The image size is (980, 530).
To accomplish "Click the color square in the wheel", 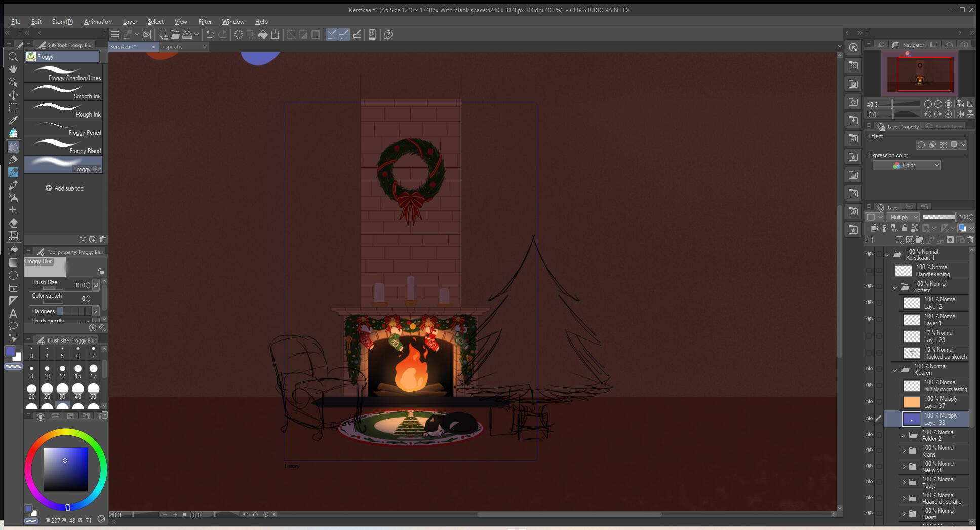I will pos(66,469).
